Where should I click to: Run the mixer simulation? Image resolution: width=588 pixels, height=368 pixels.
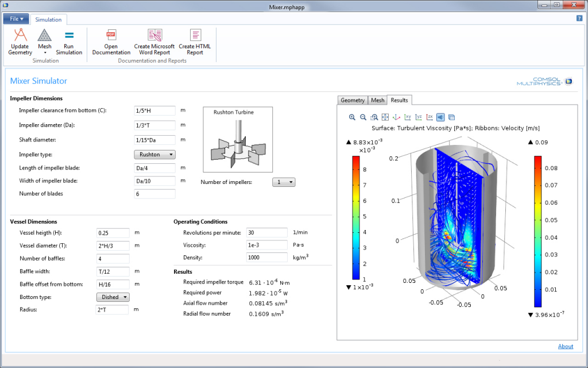pyautogui.click(x=69, y=41)
